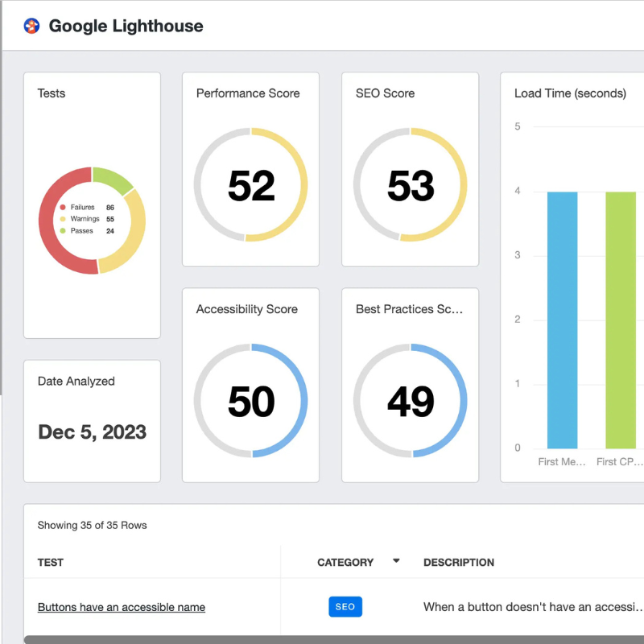Image resolution: width=644 pixels, height=644 pixels.
Task: Click the Google Lighthouse logo icon
Action: [x=31, y=26]
